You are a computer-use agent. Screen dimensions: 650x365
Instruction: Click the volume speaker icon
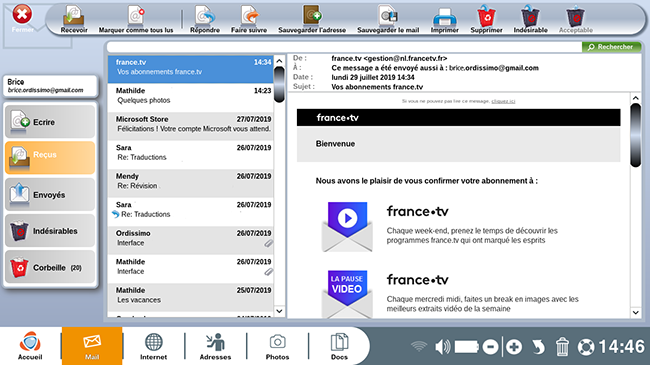(443, 346)
